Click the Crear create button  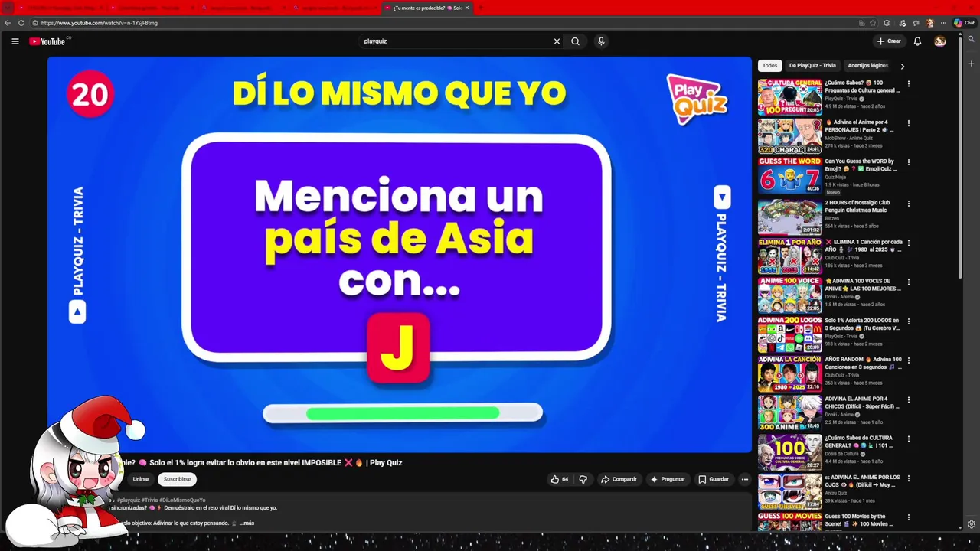[x=889, y=41]
